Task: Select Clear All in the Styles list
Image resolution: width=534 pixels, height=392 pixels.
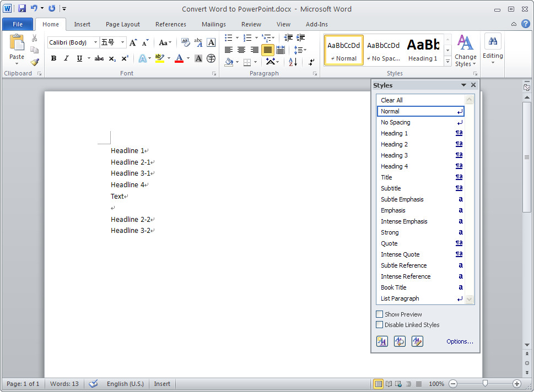Action: 391,100
